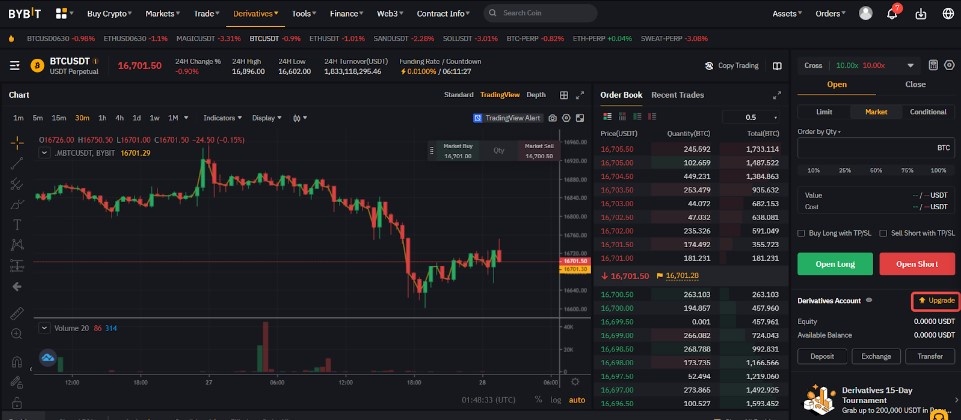The width and height of the screenshot is (961, 420).
Task: Click the app download icon
Action: click(921, 13)
